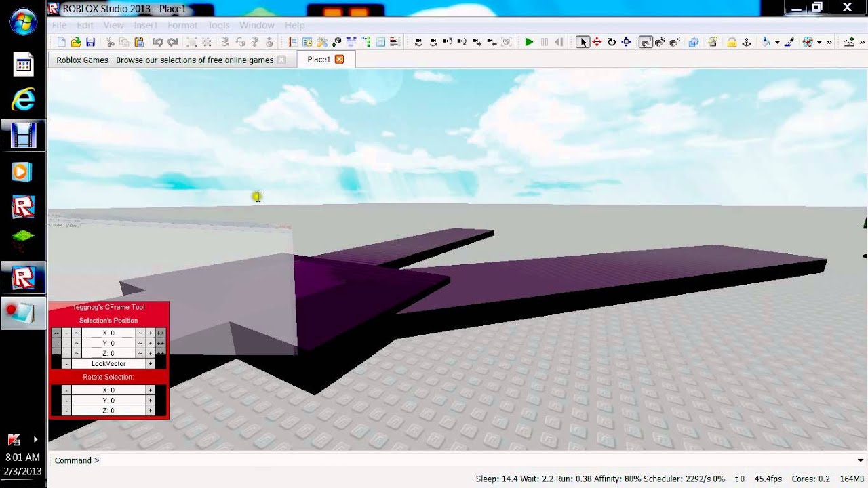Screen dimensions: 868x488
Task: Click the Cut scissors icon
Action: 111,42
